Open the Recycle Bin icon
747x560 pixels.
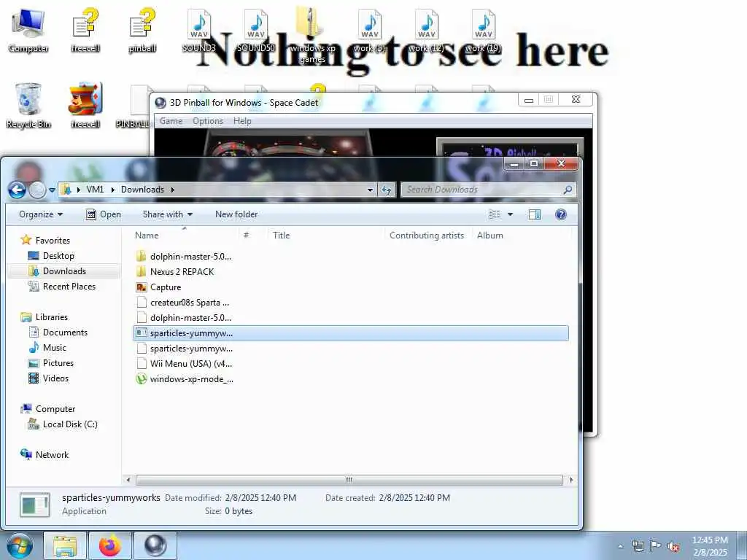point(28,106)
